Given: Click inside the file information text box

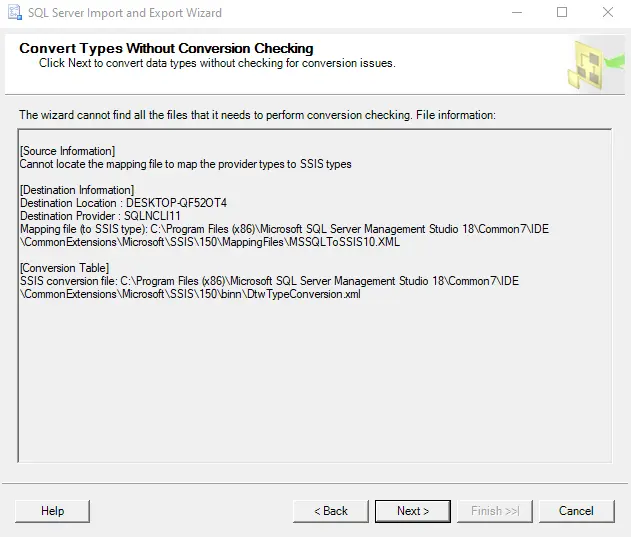Looking at the screenshot, I should pos(315,296).
